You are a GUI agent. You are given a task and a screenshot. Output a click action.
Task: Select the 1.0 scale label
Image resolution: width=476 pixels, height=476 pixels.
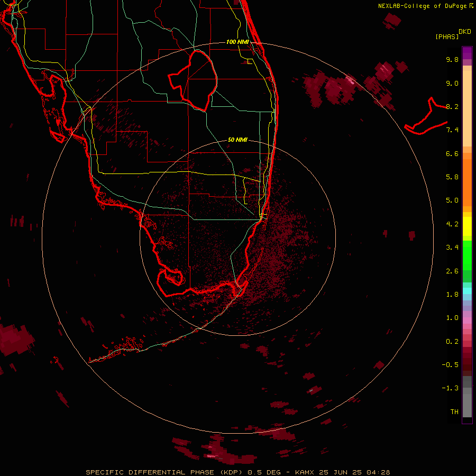click(x=452, y=318)
